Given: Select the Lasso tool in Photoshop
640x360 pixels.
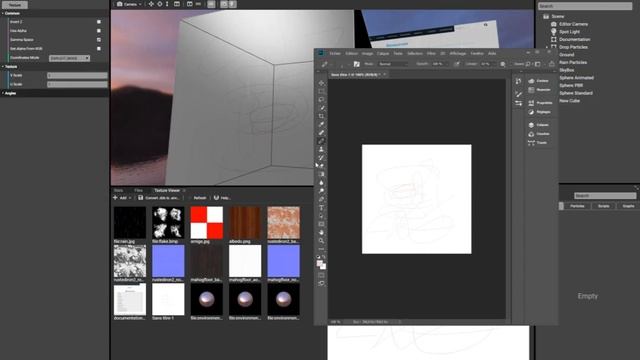Looking at the screenshot, I should click(x=322, y=99).
